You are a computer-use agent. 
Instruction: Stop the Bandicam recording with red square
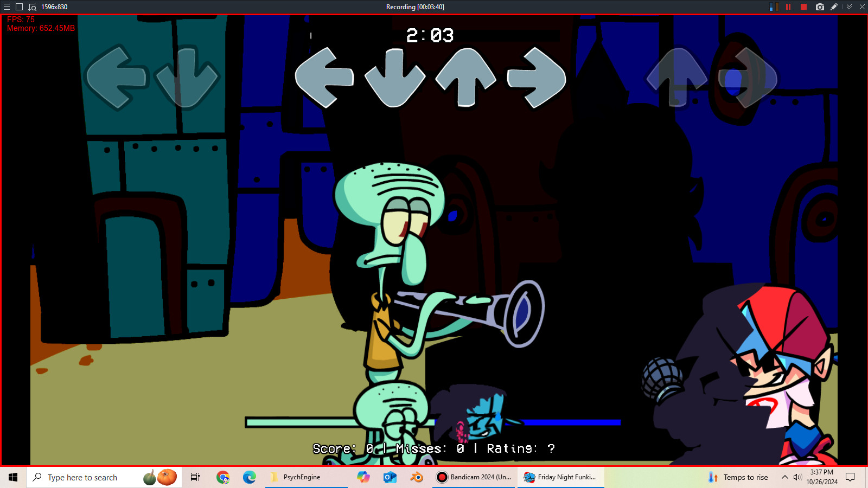click(x=804, y=7)
